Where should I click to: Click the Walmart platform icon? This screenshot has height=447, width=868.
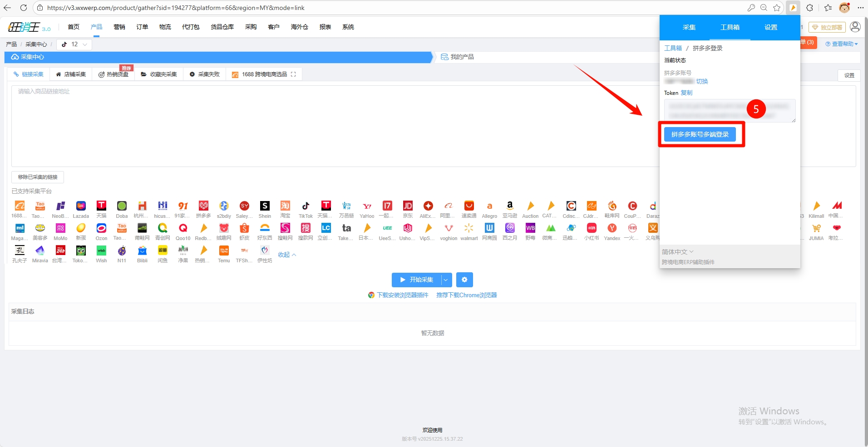click(x=469, y=228)
